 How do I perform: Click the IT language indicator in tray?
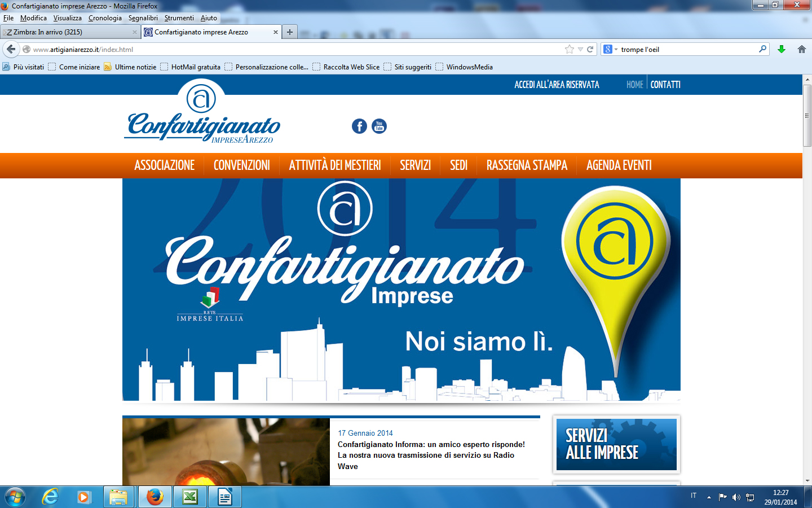point(694,496)
